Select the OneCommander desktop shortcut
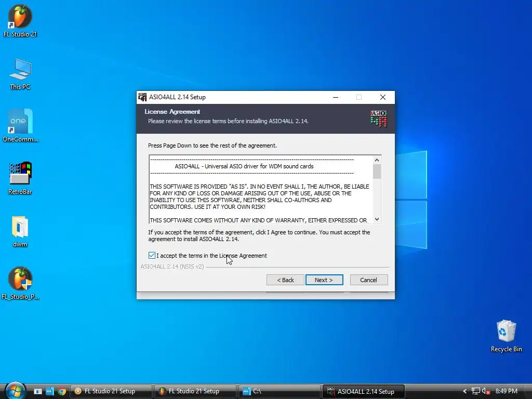The image size is (532, 399). 20,126
